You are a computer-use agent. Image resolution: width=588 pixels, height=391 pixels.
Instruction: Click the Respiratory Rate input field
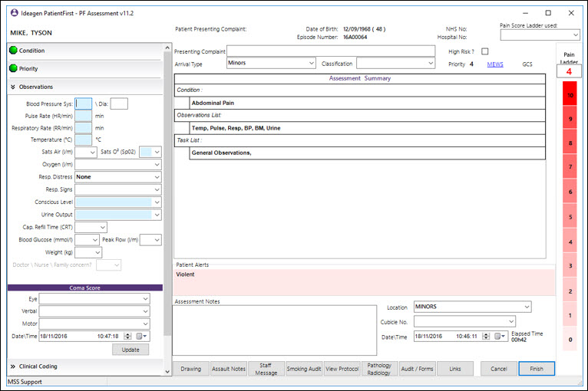[x=83, y=128]
